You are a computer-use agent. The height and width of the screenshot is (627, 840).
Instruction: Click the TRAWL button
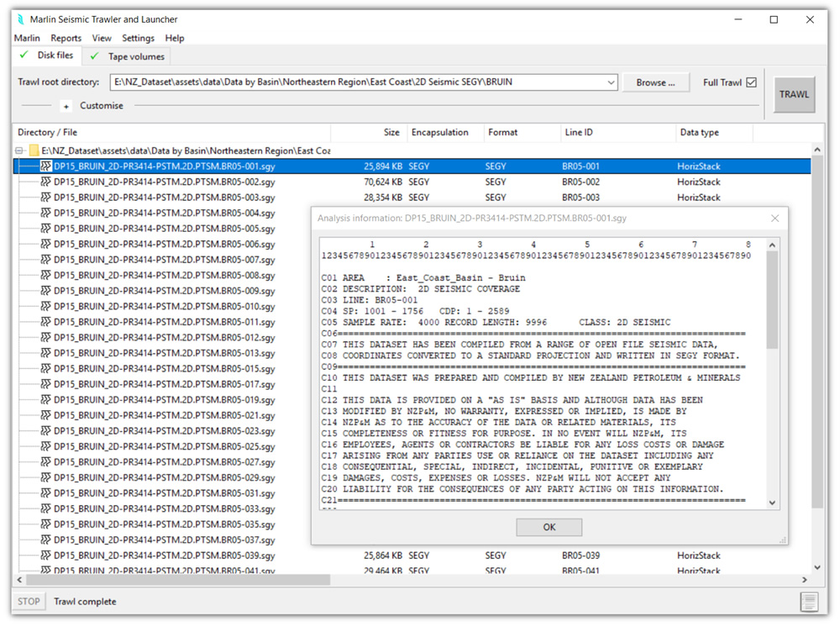tap(794, 94)
